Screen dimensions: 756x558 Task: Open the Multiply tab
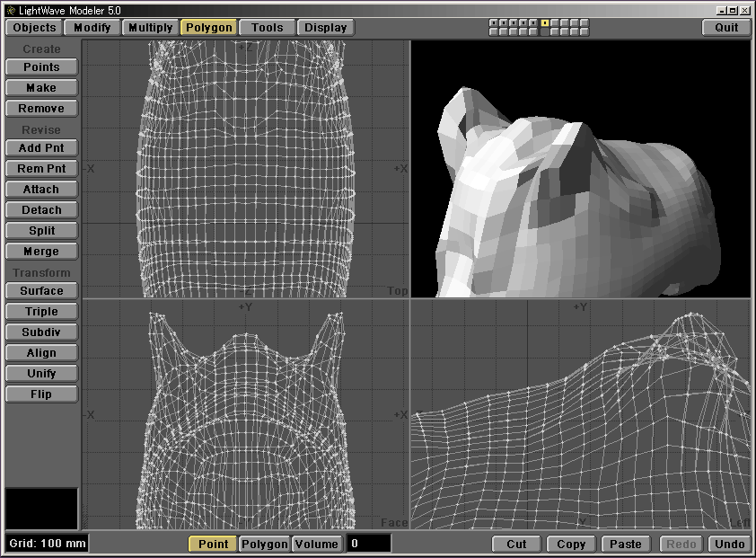[x=150, y=27]
